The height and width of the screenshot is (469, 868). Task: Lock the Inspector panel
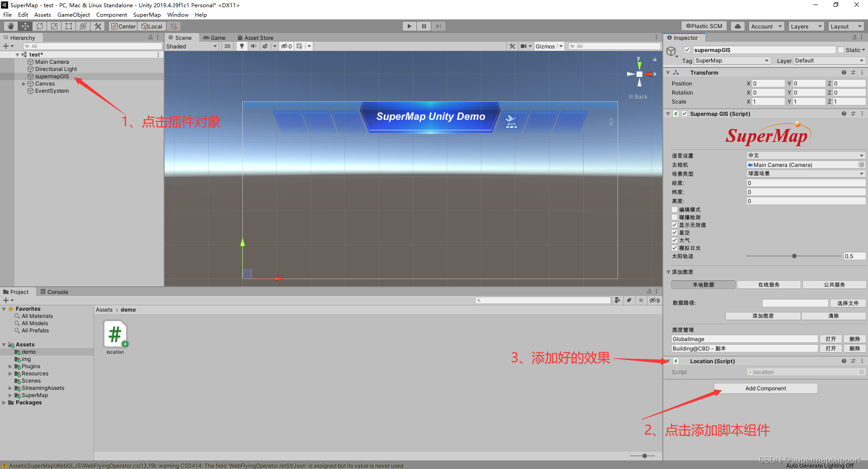(x=854, y=38)
